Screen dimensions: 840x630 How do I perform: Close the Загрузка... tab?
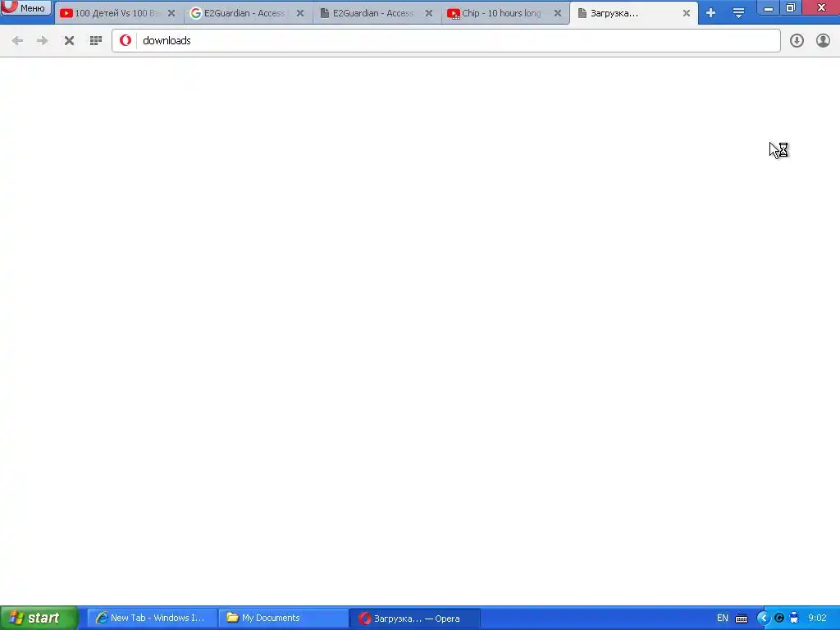pos(687,13)
